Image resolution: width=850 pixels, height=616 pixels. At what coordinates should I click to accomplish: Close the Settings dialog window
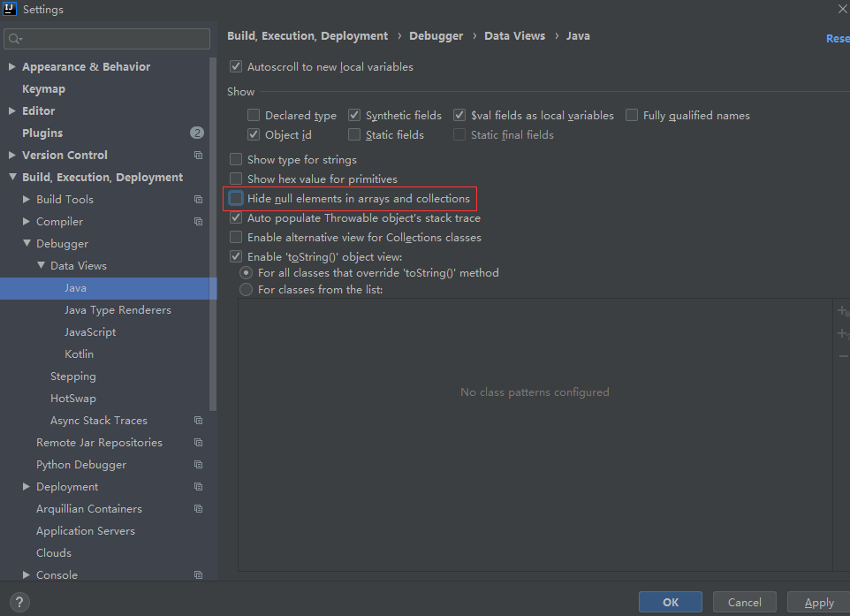(843, 9)
